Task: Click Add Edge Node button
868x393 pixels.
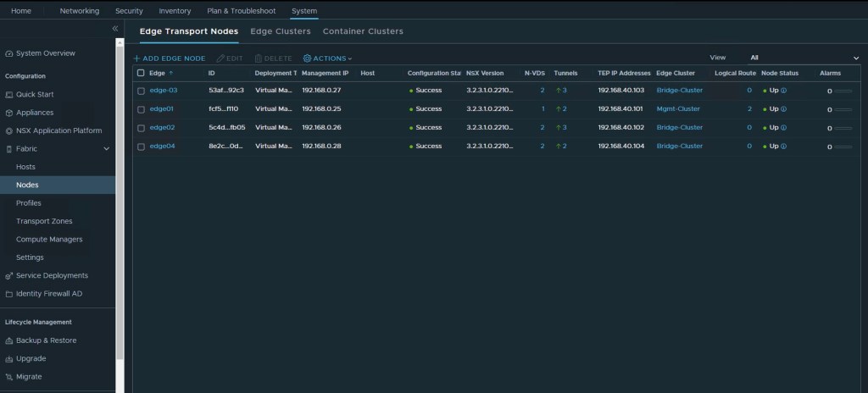Action: pos(169,58)
